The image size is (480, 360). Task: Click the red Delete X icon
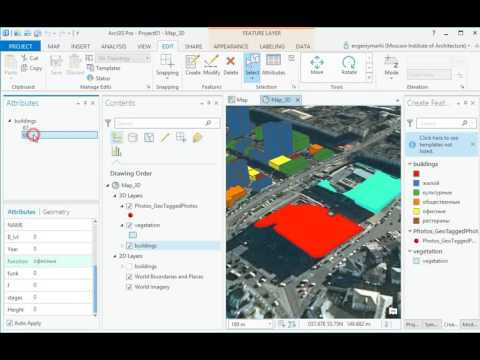(230, 61)
